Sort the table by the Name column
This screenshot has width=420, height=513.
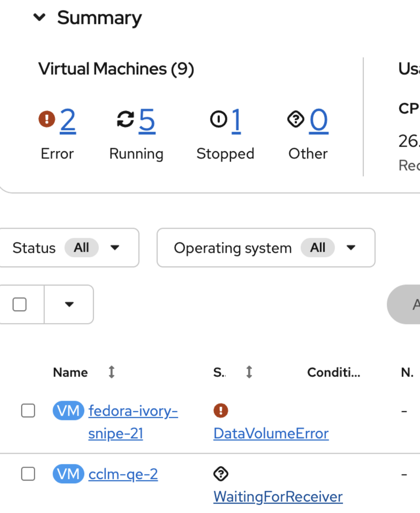click(x=112, y=372)
